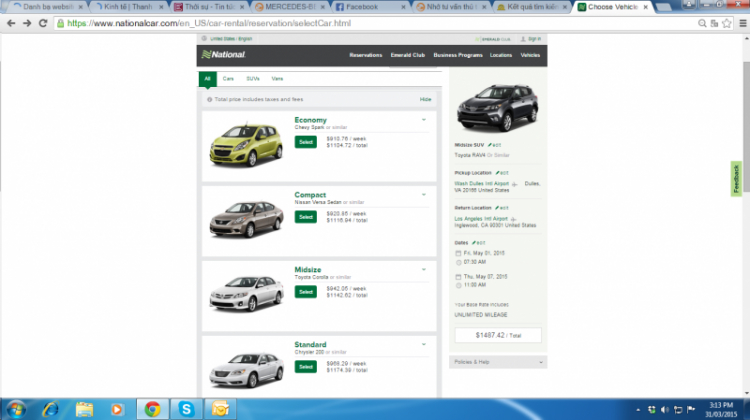Hide the total price notice
This screenshot has width=750, height=420.
tap(425, 99)
